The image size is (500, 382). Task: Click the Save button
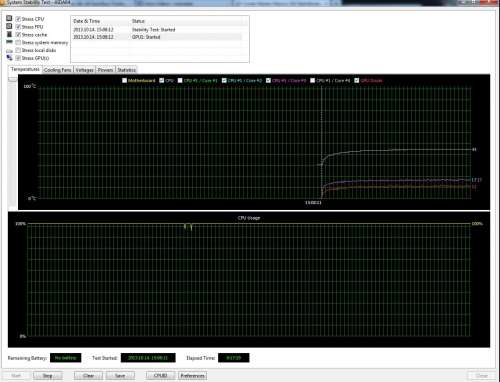120,376
